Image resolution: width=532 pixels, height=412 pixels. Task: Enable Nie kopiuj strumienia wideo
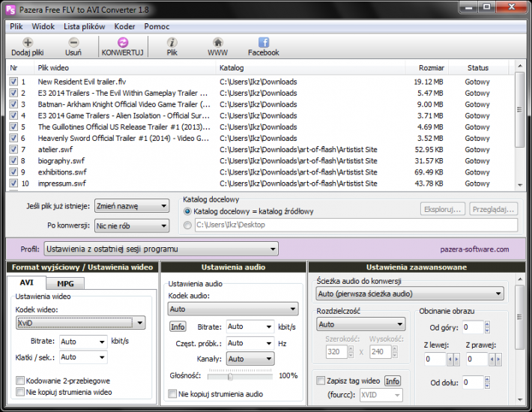click(20, 392)
